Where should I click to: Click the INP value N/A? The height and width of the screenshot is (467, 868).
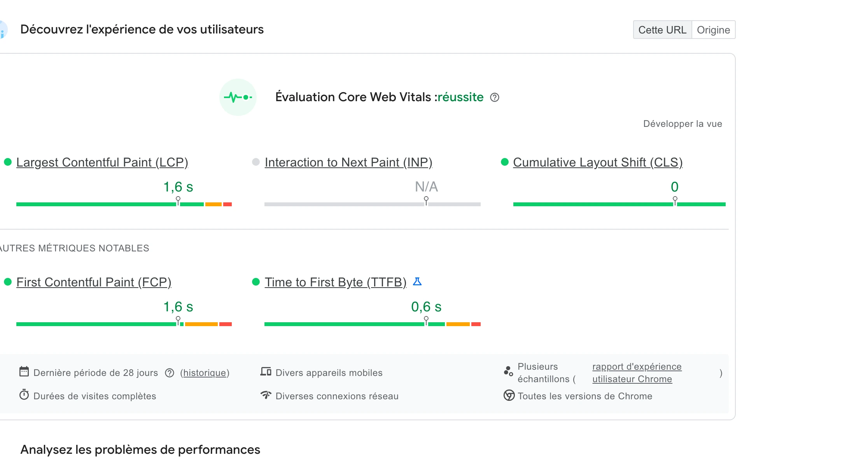point(427,187)
